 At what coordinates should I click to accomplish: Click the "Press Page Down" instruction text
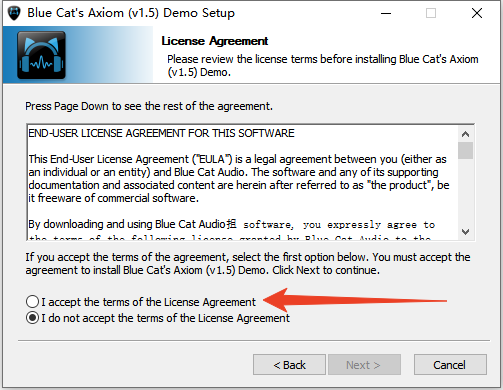pyautogui.click(x=149, y=106)
